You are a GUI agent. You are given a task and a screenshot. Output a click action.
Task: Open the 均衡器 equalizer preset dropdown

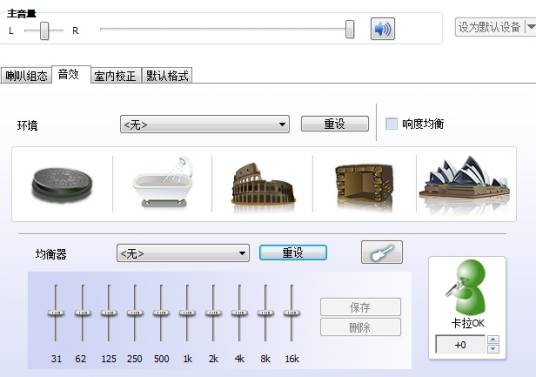coord(183,253)
